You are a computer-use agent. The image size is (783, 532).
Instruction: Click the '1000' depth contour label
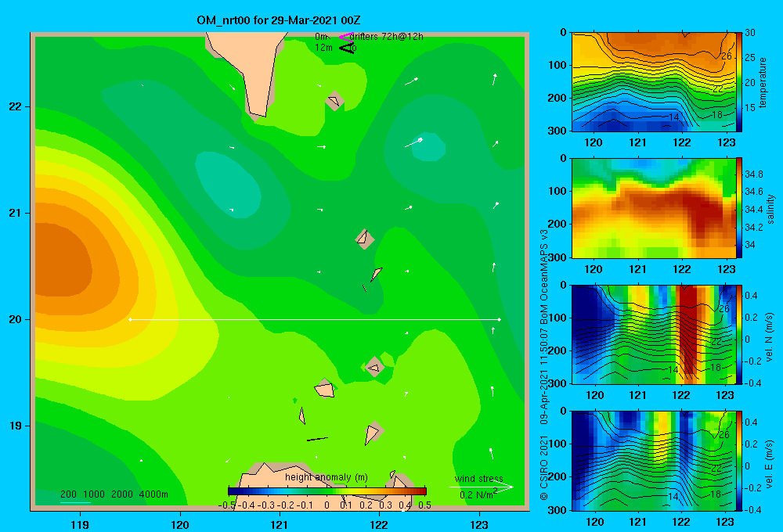(x=94, y=494)
